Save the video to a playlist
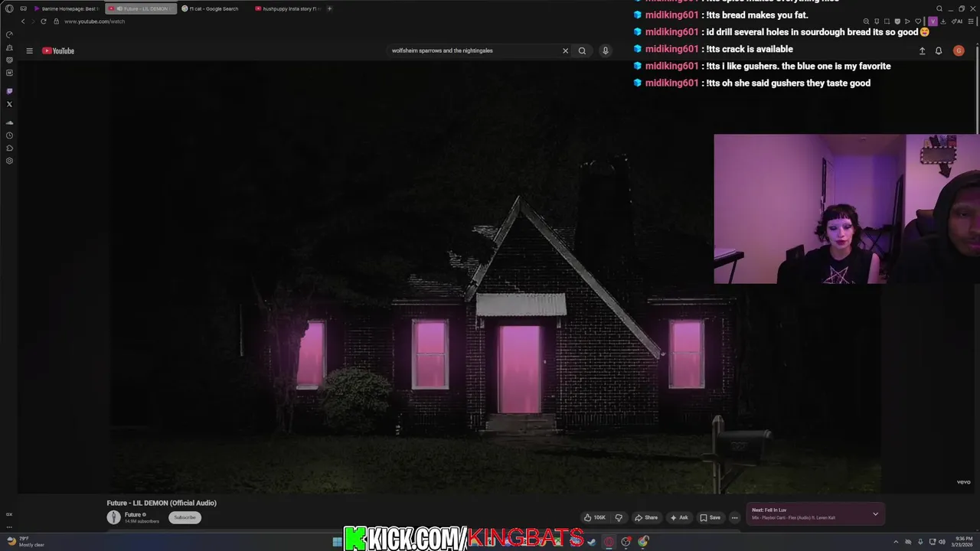The image size is (980, 551). (710, 517)
